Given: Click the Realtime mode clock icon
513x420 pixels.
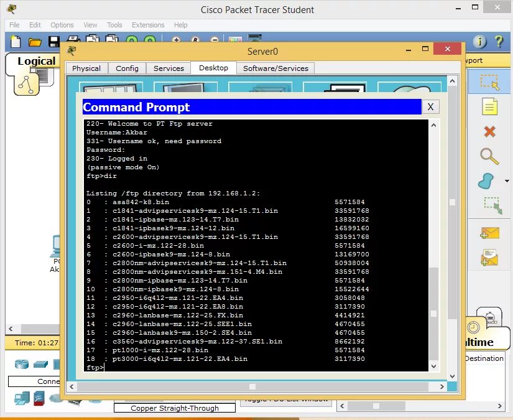Looking at the screenshot, I should click(x=473, y=327).
